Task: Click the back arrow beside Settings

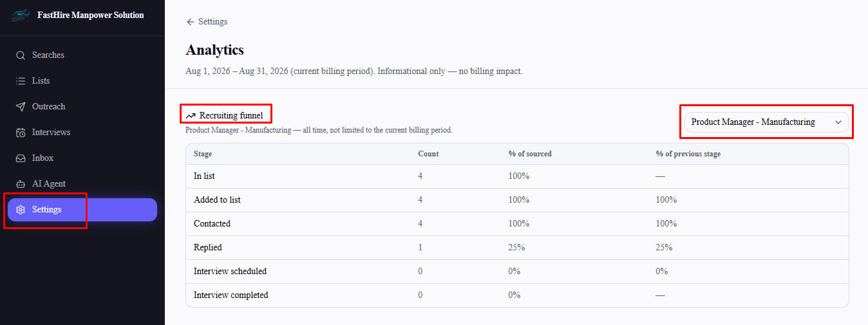Action: (x=190, y=22)
